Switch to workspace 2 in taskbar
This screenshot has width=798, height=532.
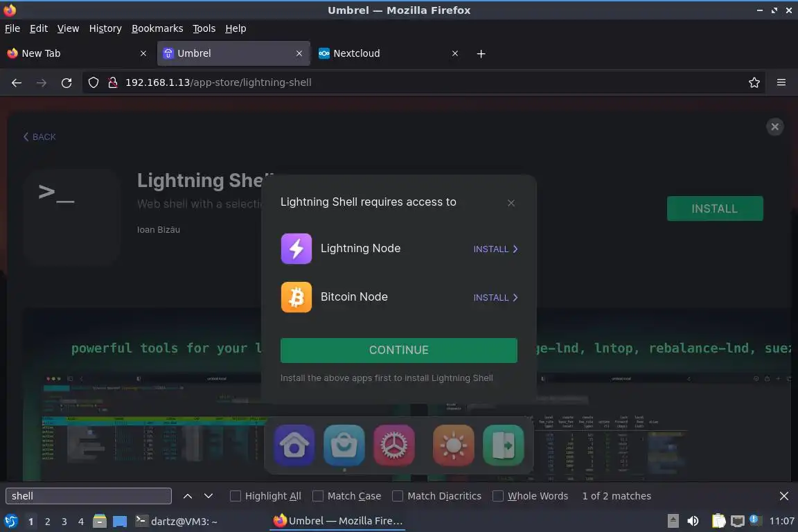pyautogui.click(x=47, y=522)
